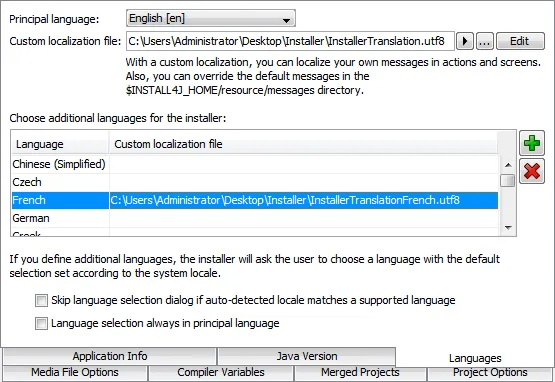Browse for a localization file with the ellipsis button

tap(485, 41)
